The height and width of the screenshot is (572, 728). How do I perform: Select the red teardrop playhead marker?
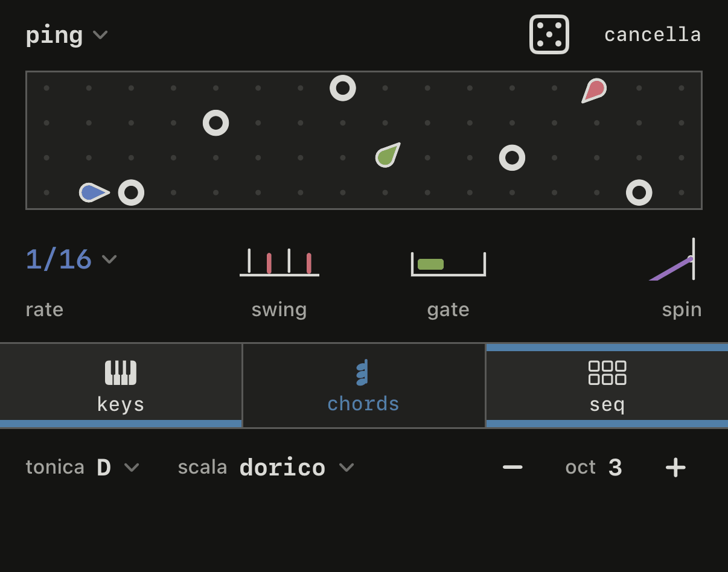pos(594,91)
